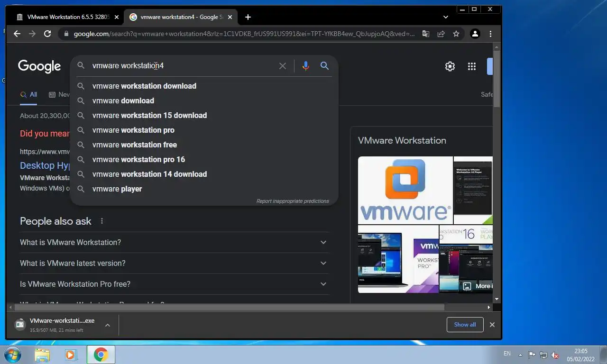Expand Is VMware Workstation Pro free question
Image resolution: width=607 pixels, height=364 pixels.
[174, 284]
